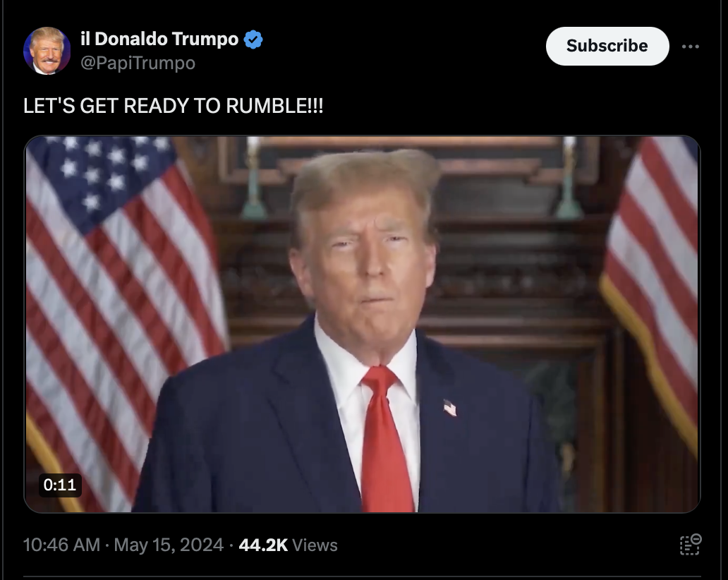Click the 44.2K view count

pos(263,545)
